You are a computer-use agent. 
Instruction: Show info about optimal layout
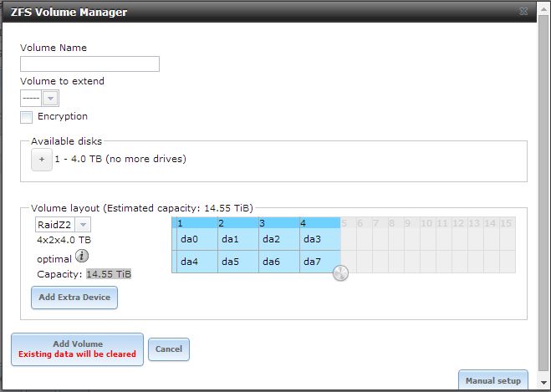coord(82,256)
